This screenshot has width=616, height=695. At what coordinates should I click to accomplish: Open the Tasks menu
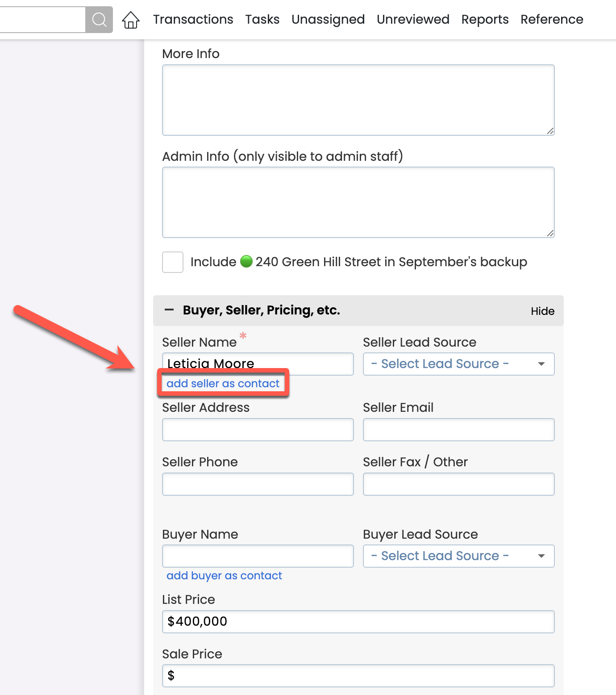[x=262, y=20]
